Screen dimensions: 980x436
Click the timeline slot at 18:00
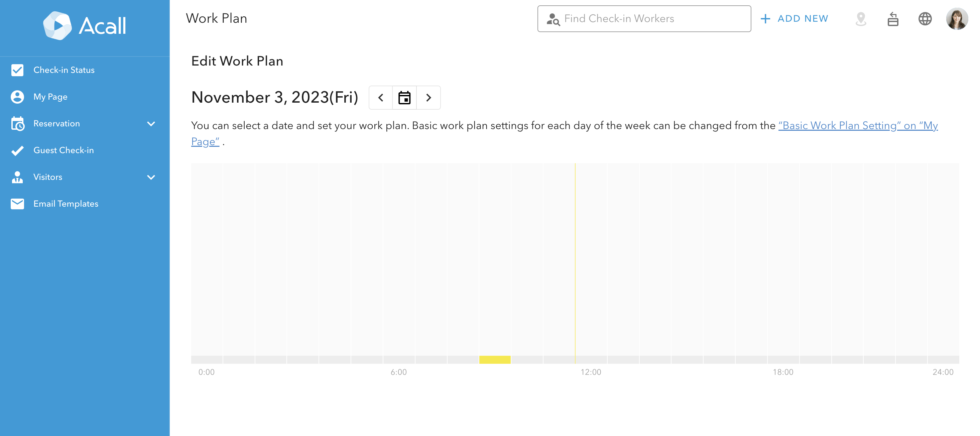pyautogui.click(x=783, y=359)
